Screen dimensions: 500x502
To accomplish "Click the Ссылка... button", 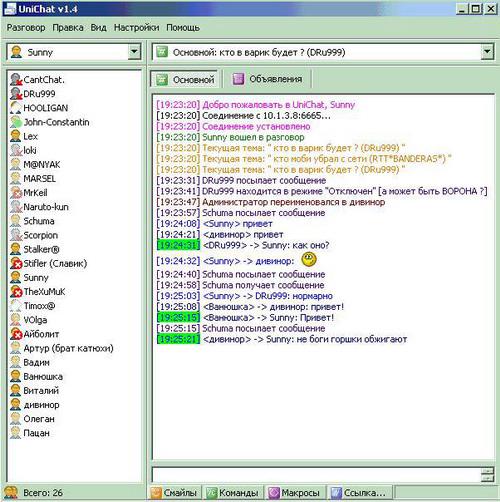I will coord(359,492).
